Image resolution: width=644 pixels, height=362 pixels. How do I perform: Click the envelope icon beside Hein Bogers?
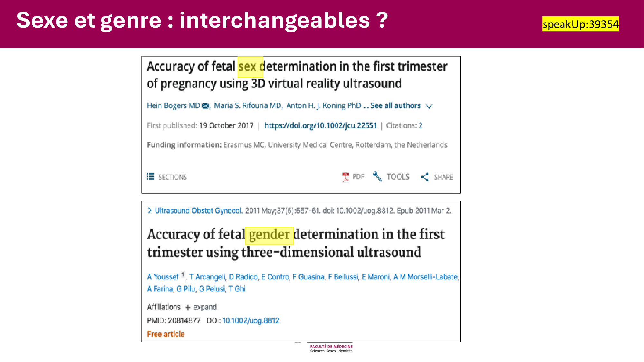(x=205, y=106)
